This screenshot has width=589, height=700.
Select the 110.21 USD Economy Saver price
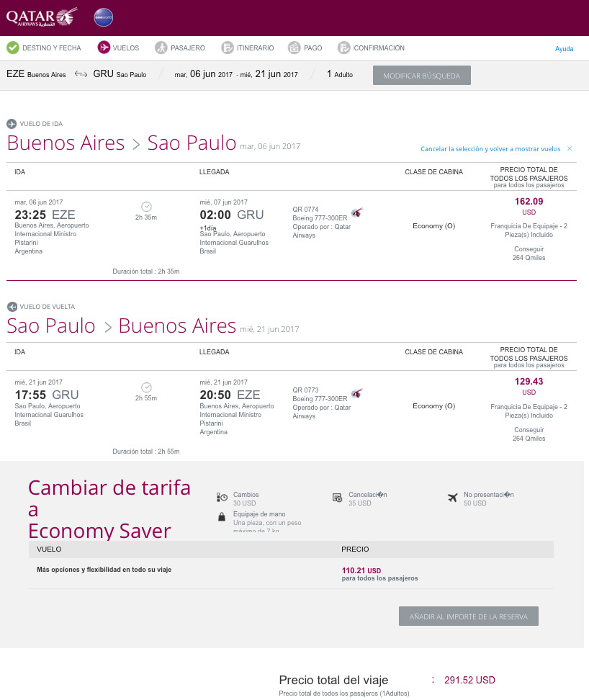click(x=361, y=570)
